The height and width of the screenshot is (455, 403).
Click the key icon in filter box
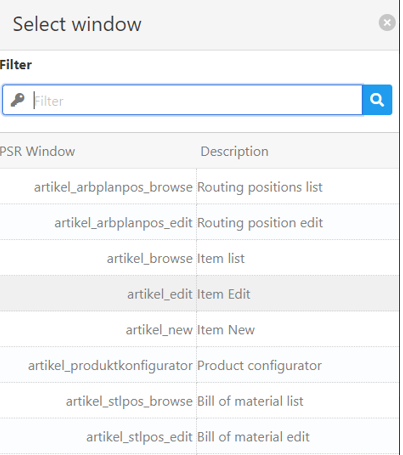point(18,100)
